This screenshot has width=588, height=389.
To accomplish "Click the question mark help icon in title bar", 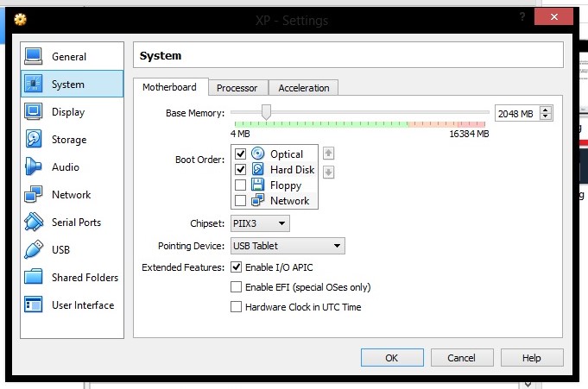I will (522, 17).
